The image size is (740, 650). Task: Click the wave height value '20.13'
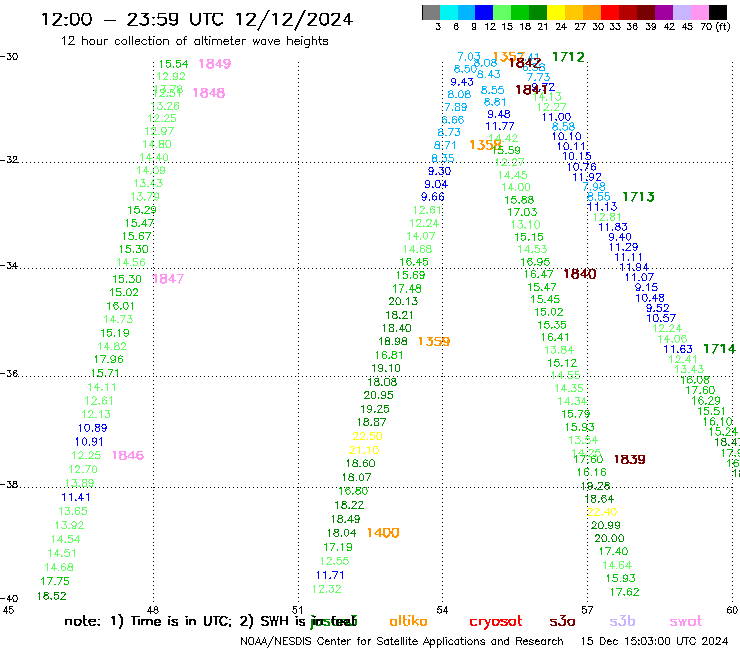pyautogui.click(x=403, y=301)
